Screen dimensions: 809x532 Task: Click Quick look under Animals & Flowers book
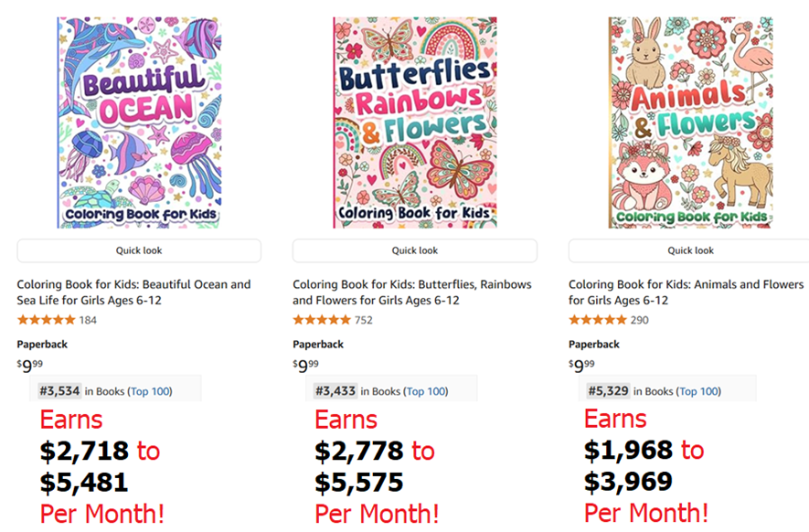[x=690, y=250]
